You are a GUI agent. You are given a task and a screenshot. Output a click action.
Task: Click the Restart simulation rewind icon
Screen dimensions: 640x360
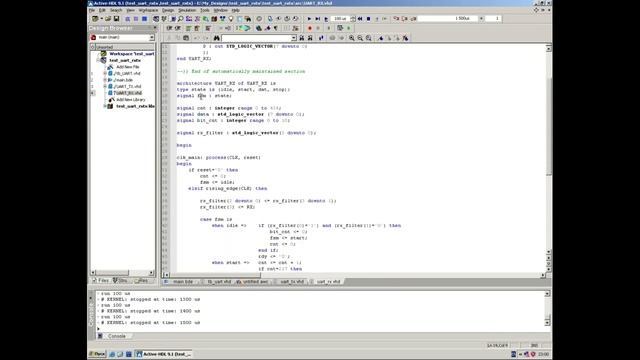[x=360, y=19]
